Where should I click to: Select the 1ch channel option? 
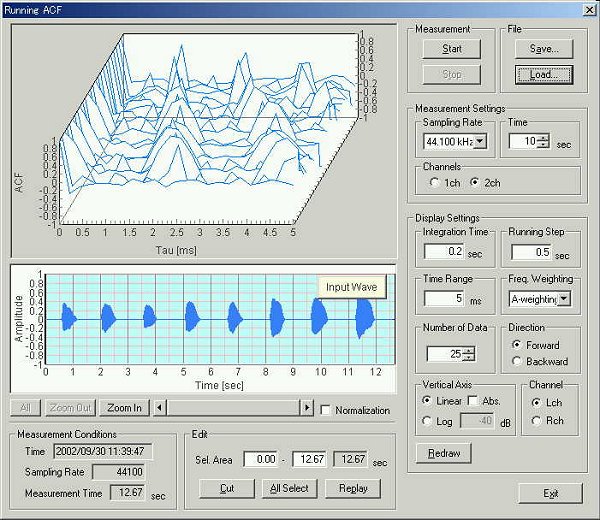[433, 182]
